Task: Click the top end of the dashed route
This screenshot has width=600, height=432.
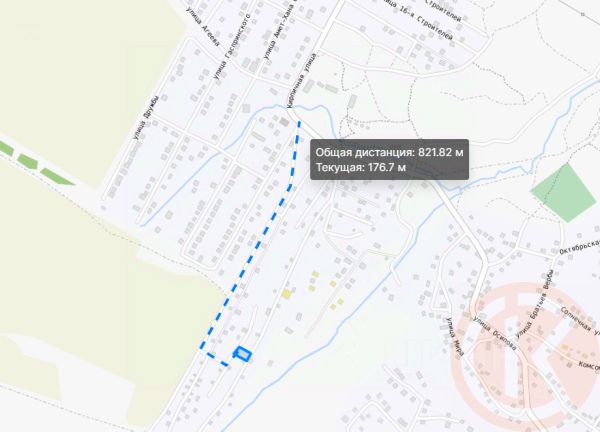Action: click(299, 122)
